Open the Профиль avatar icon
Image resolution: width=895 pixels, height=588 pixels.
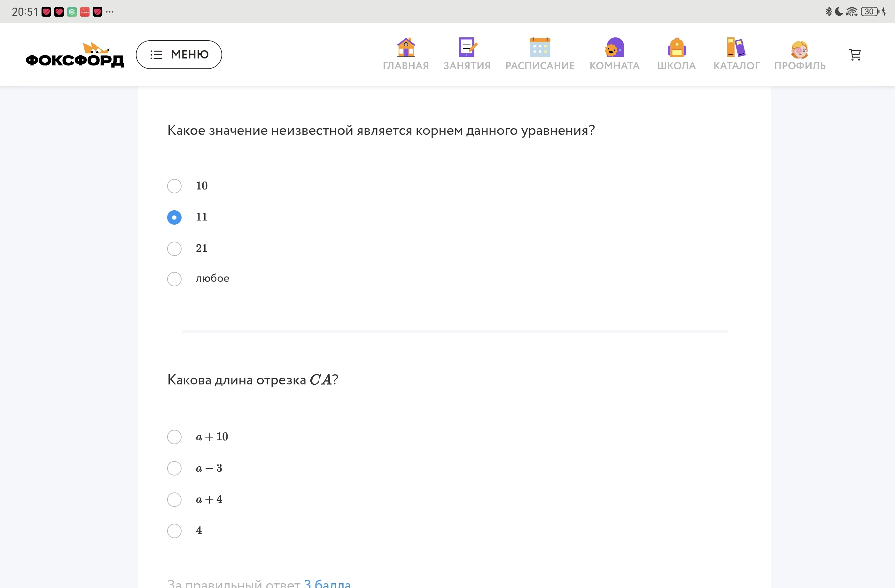pos(799,49)
